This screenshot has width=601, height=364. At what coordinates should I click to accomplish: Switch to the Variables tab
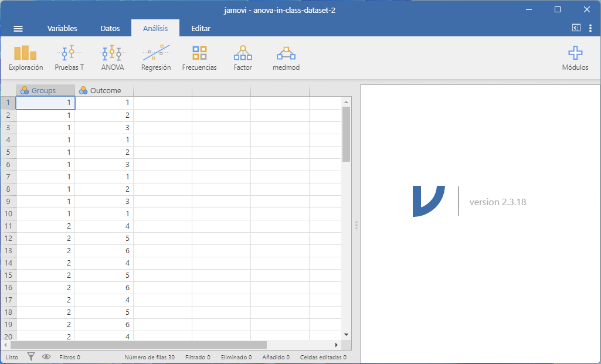coord(62,28)
